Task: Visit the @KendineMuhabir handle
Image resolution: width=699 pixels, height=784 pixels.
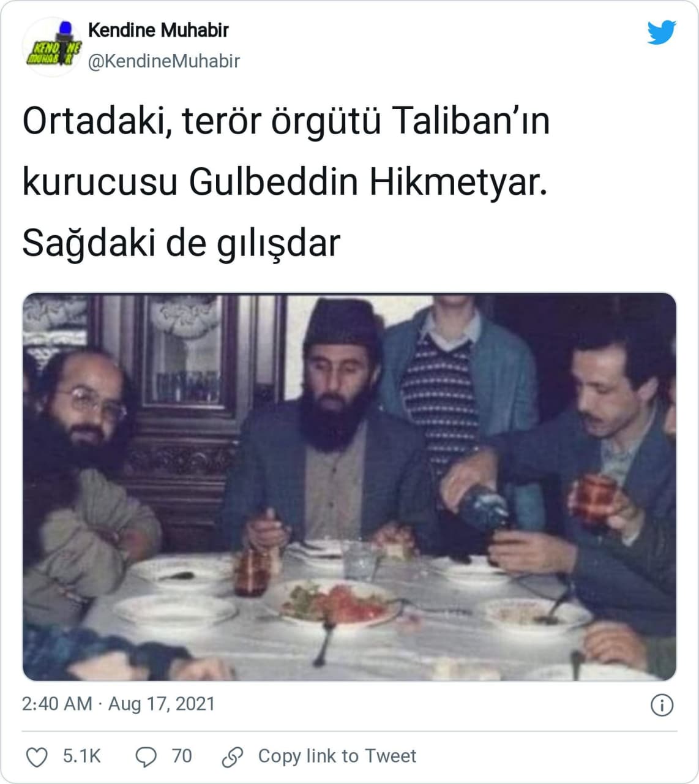Action: [164, 61]
